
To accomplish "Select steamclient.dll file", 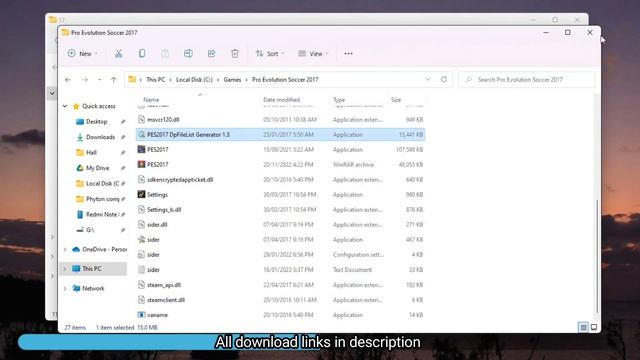I will (x=280, y=300).
